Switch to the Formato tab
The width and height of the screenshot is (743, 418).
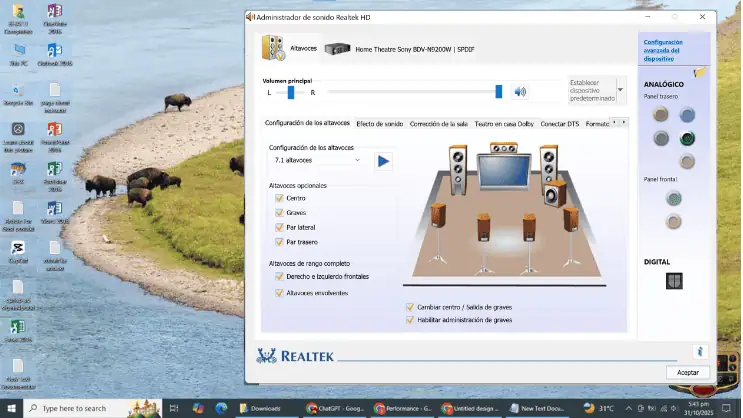point(597,124)
